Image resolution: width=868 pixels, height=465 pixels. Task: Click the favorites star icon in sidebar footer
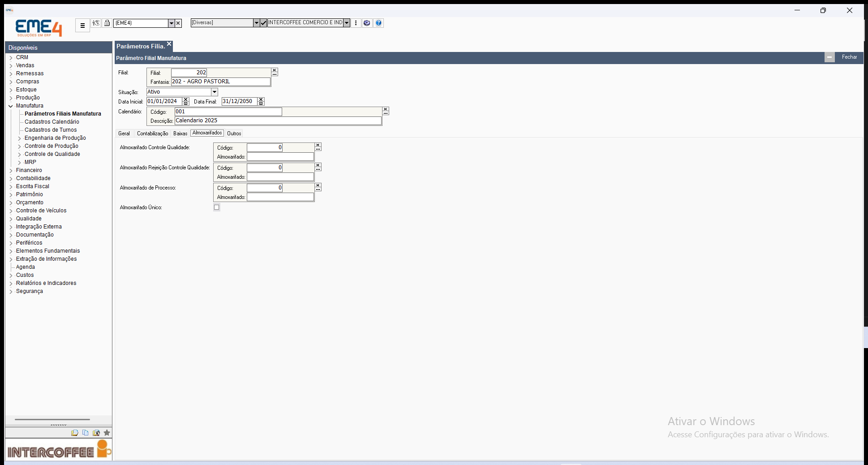[107, 433]
